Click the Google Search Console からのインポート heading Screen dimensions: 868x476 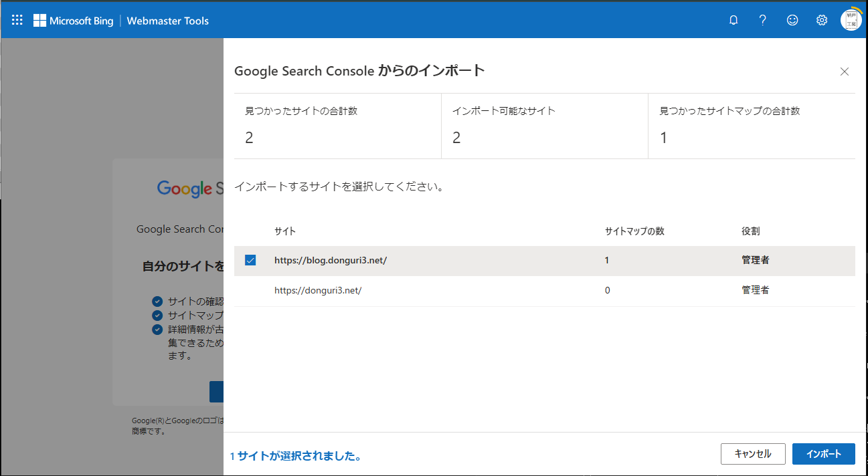359,71
